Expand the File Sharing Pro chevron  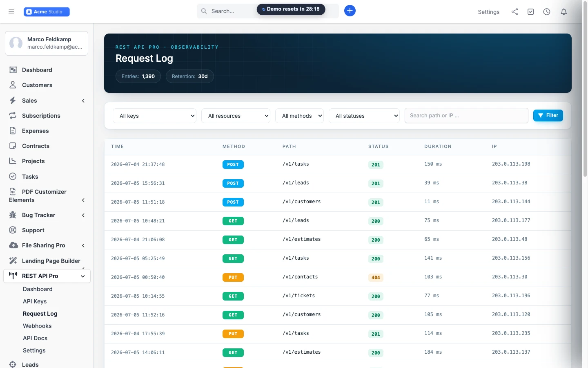[x=83, y=245]
